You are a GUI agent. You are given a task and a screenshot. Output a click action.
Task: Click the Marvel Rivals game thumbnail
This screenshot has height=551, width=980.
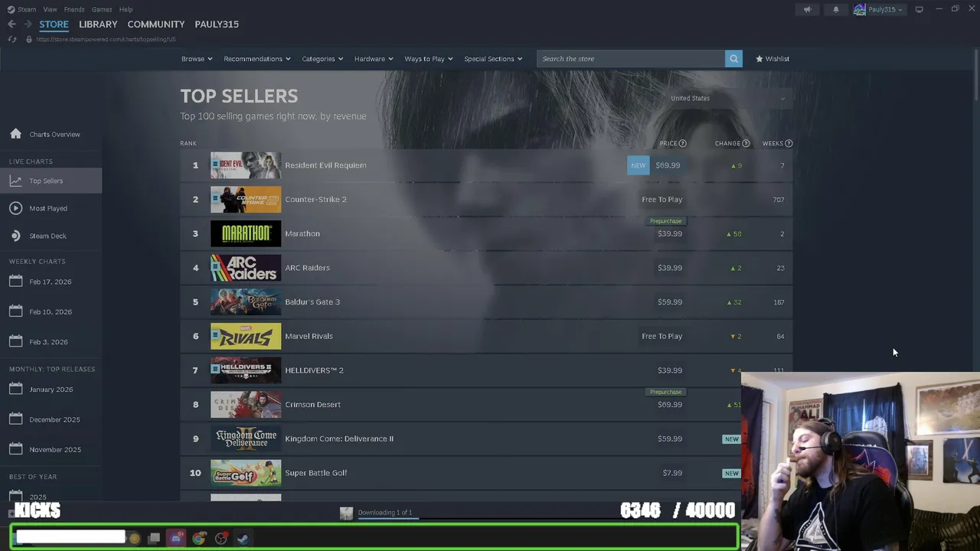[x=246, y=336]
